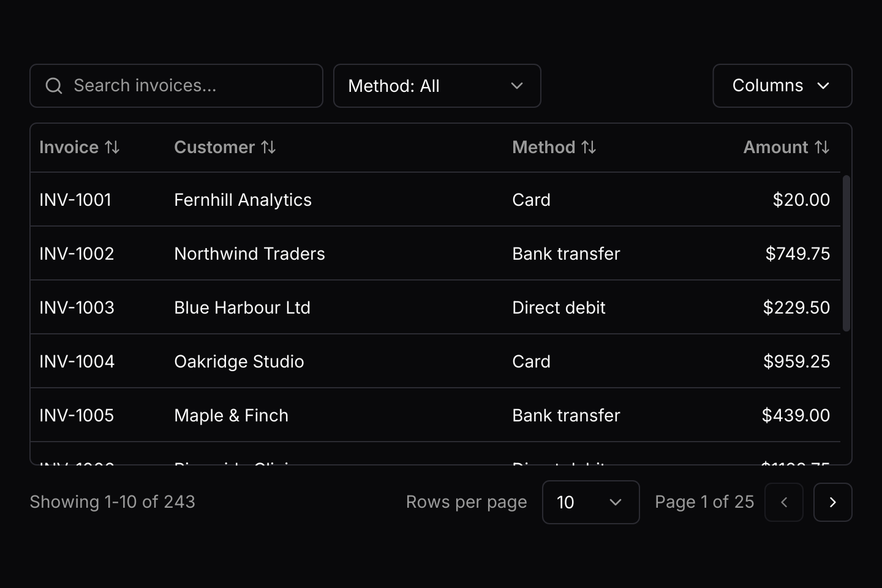Click the $749.75 amount
882x588 pixels.
click(x=797, y=254)
